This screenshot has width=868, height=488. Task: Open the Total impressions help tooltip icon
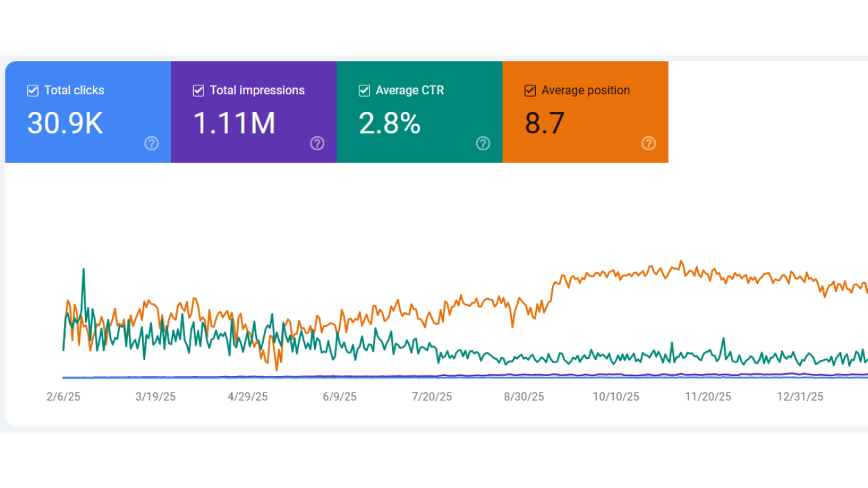(x=317, y=143)
